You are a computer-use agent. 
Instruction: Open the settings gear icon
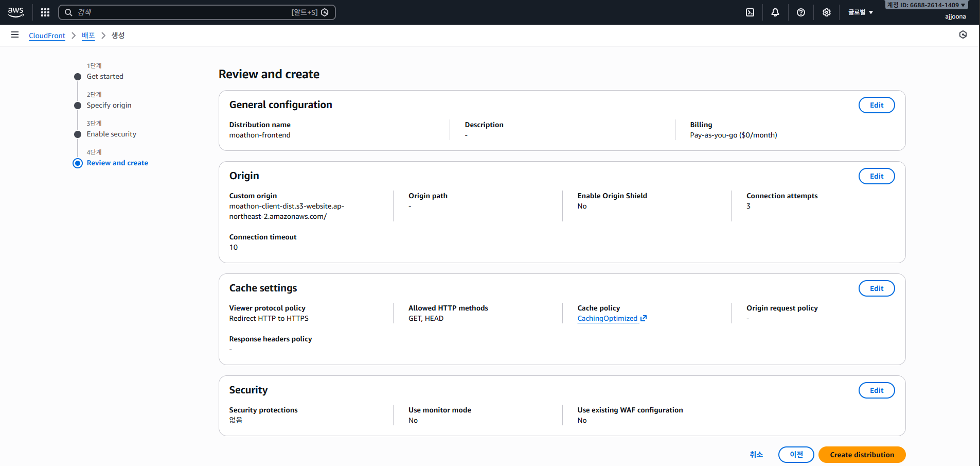826,12
